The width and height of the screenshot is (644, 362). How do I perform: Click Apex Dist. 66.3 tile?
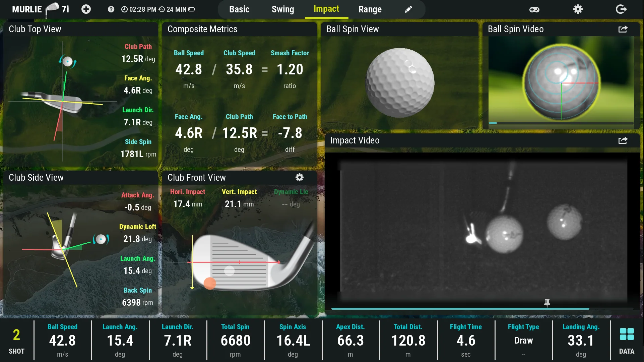[350, 341]
